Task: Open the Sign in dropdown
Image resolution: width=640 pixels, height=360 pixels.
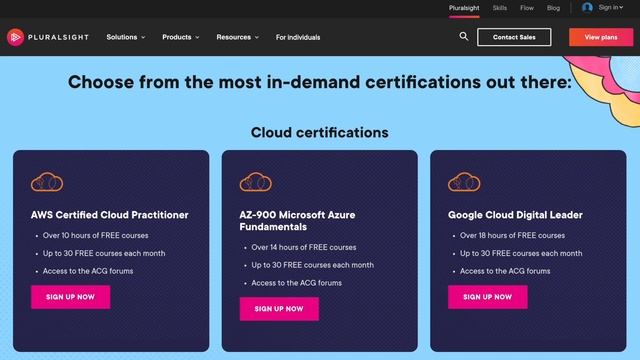Action: tap(611, 7)
